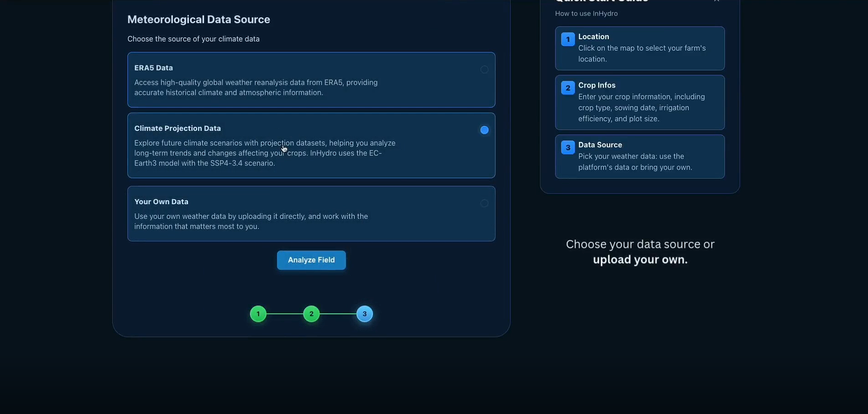Click the blue number 3 Data Source badge
This screenshot has height=414, width=868.
click(x=568, y=147)
